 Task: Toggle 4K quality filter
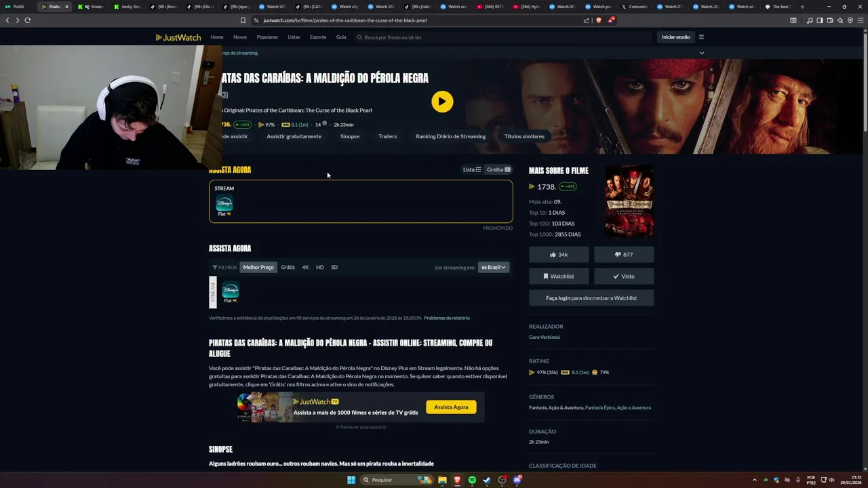coord(305,267)
